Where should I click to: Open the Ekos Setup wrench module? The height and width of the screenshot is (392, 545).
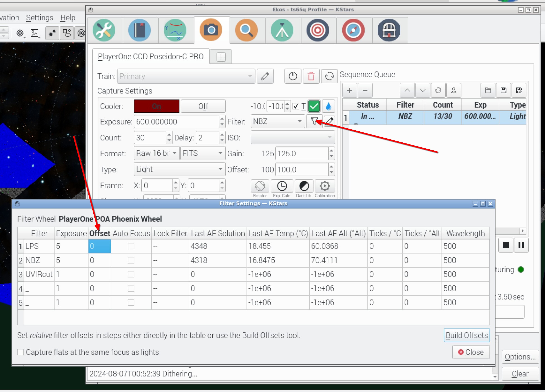[x=104, y=30]
